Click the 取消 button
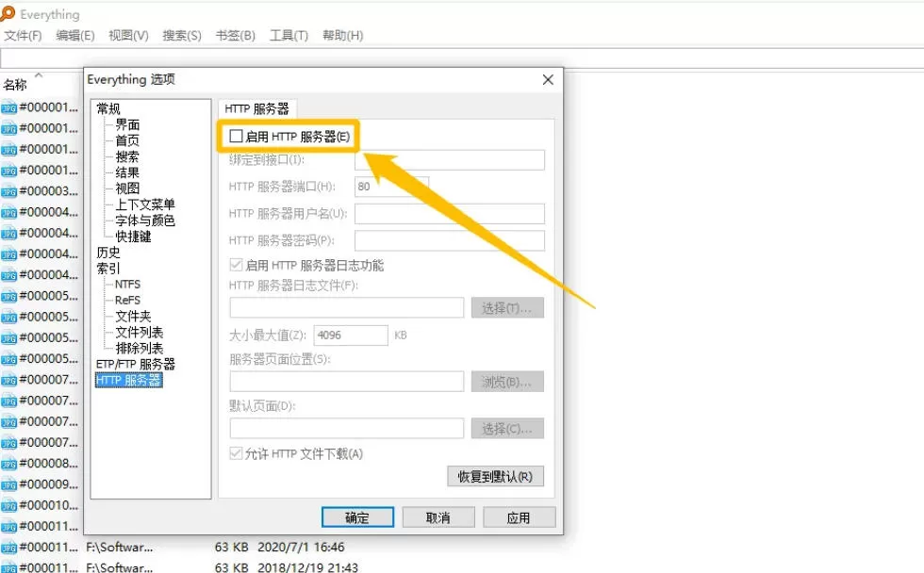The width and height of the screenshot is (924, 573). click(x=438, y=517)
